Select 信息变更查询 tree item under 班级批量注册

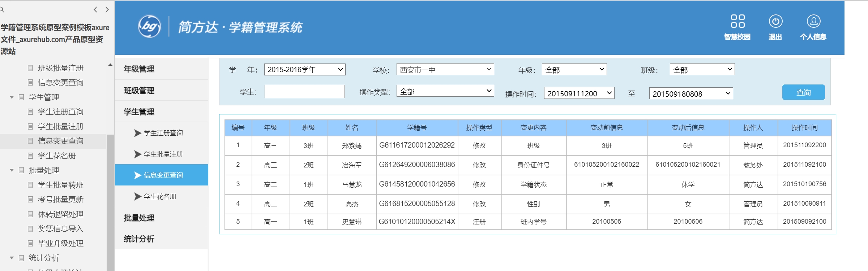(60, 82)
